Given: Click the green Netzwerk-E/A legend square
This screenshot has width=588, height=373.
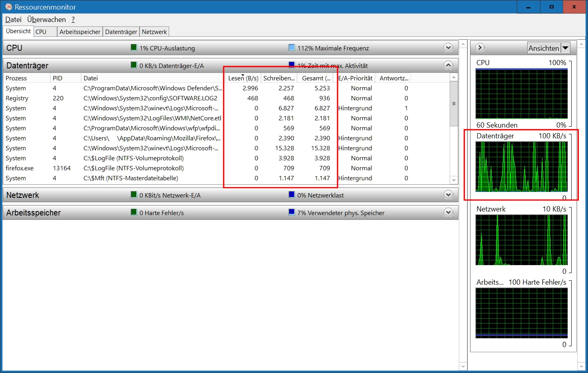Looking at the screenshot, I should (x=134, y=195).
